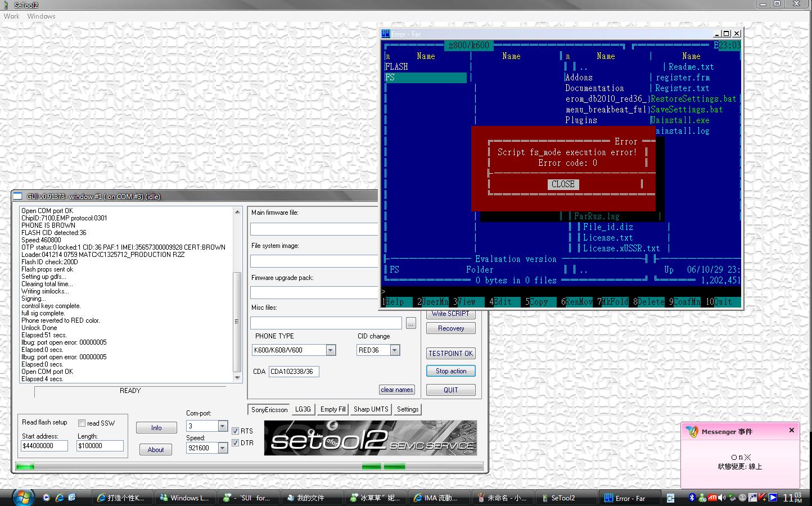Close the Messenger notification popup
812x506 pixels.
click(x=791, y=431)
